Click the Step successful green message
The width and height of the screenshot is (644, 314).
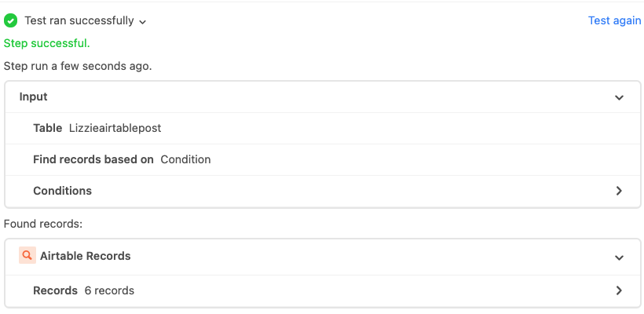47,43
